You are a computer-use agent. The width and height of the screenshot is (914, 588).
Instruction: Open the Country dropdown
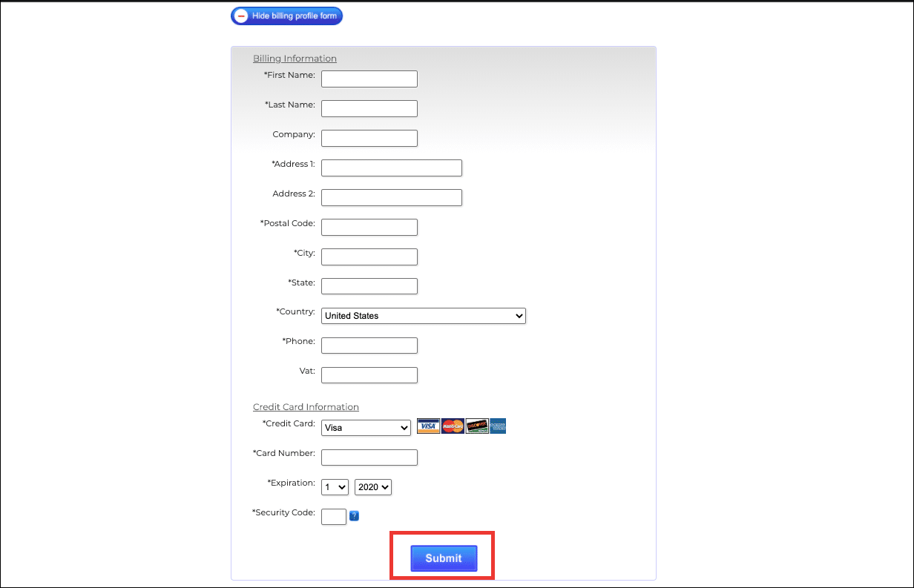(x=423, y=316)
